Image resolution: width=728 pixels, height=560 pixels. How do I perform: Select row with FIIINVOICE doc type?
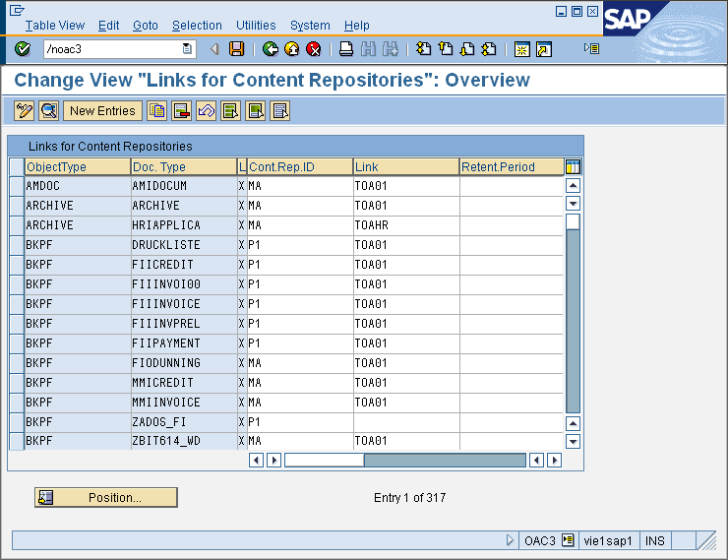16,304
